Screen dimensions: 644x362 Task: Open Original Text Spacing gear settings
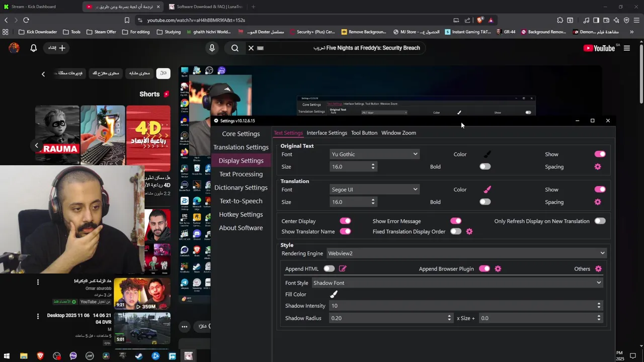coord(598,166)
